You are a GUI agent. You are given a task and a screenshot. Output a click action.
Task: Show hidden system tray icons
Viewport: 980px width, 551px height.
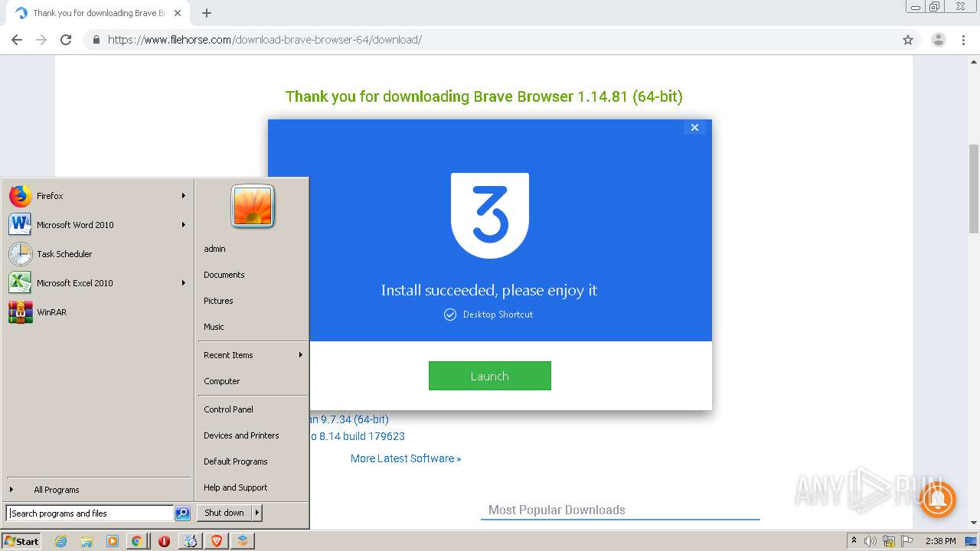(x=854, y=540)
